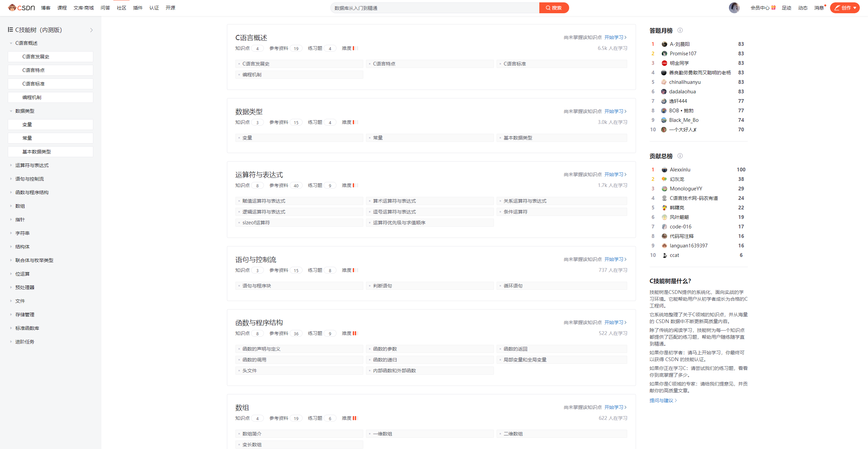Open 会员中心 in the header

[760, 7]
